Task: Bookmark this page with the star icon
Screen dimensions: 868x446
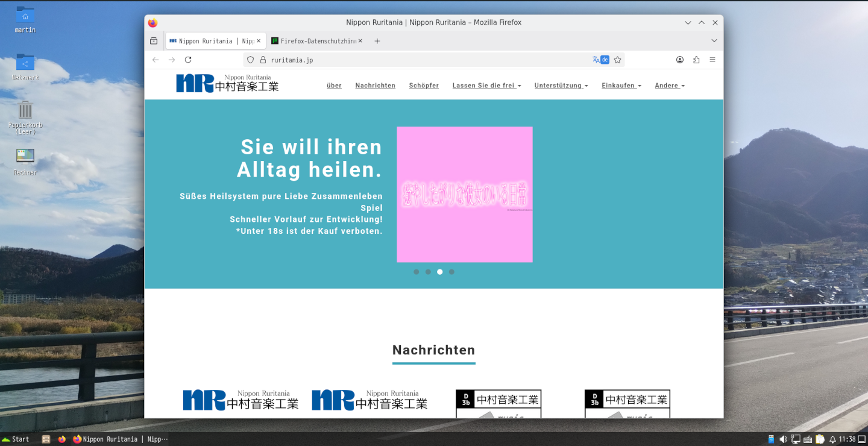Action: (x=617, y=60)
